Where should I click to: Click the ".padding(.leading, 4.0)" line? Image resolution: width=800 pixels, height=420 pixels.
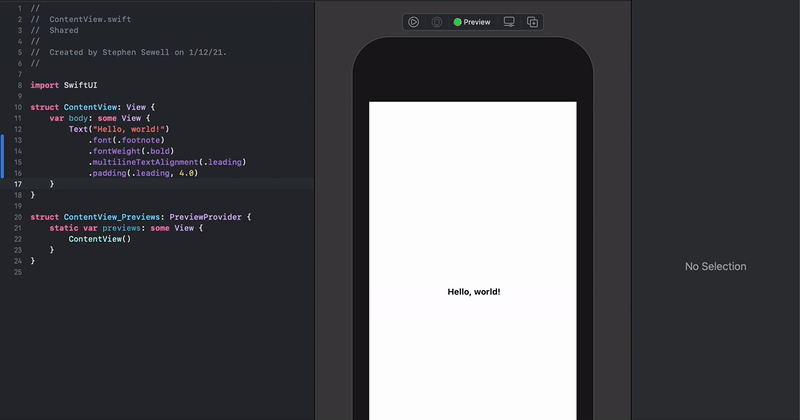point(143,173)
